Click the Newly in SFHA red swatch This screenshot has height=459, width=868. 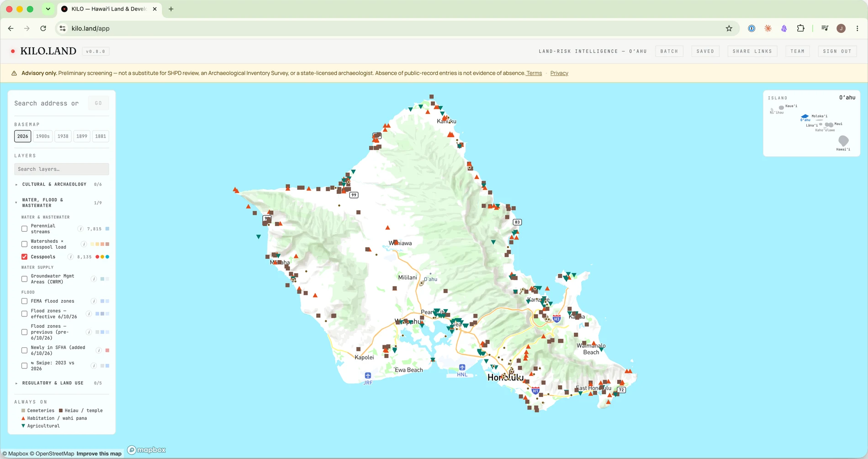coord(107,350)
